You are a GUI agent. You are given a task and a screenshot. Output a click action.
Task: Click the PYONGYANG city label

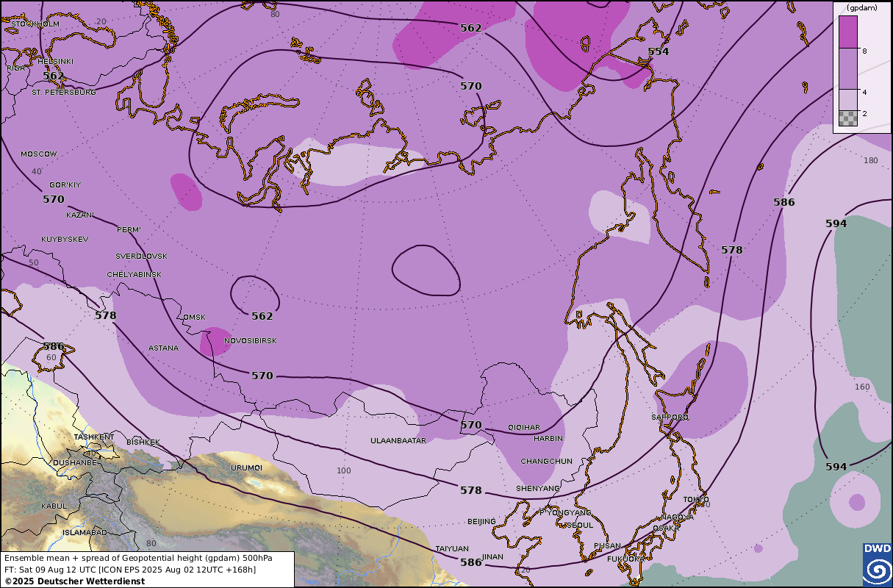coord(565,512)
